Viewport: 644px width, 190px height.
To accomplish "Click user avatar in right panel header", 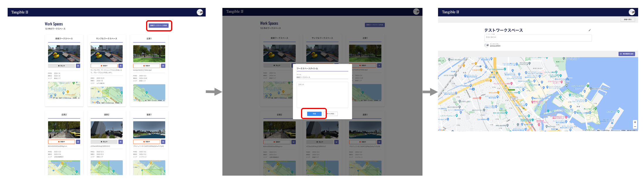I will pyautogui.click(x=632, y=12).
